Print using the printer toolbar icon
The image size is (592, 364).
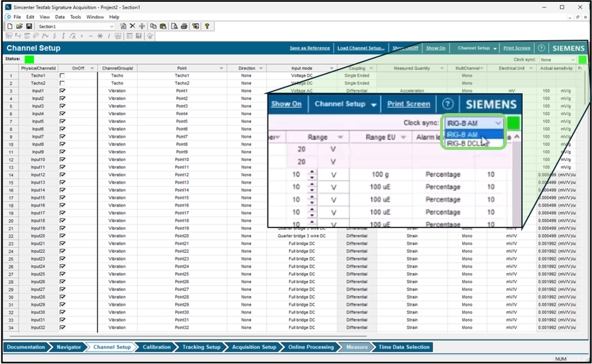pos(184,27)
